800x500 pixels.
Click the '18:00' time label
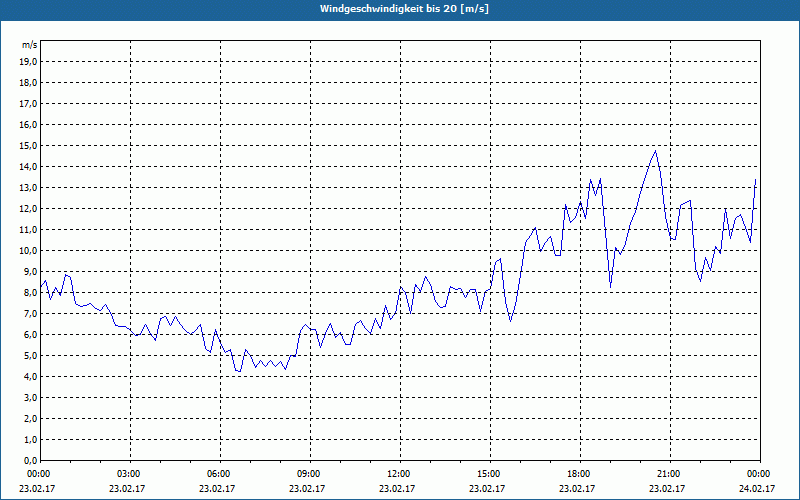pyautogui.click(x=577, y=474)
